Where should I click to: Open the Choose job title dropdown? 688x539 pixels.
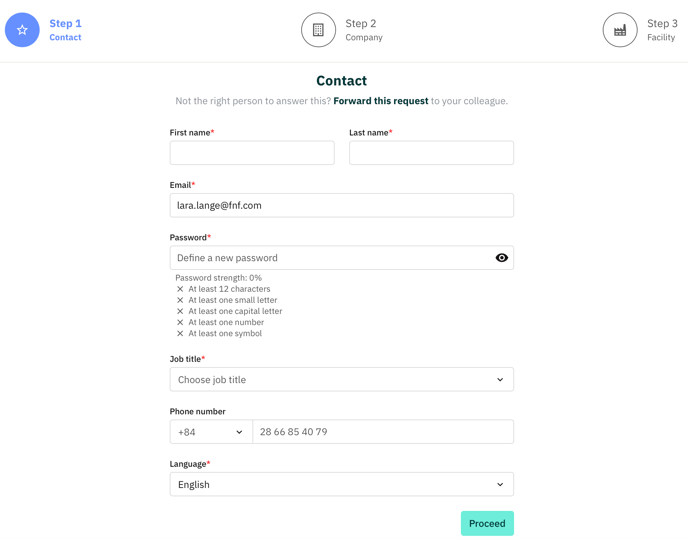(x=341, y=379)
